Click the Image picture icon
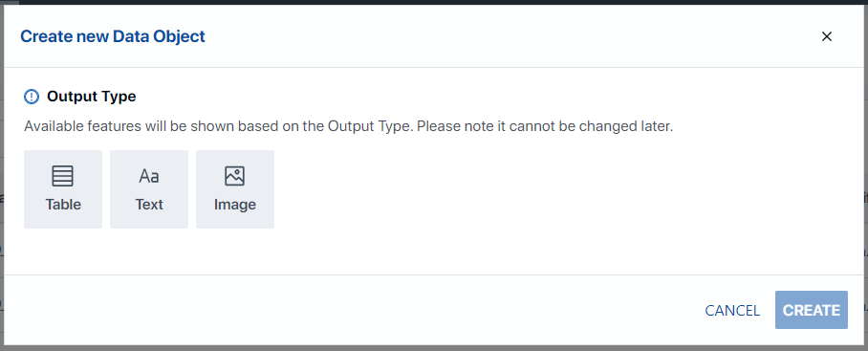The image size is (868, 351). coord(235,176)
